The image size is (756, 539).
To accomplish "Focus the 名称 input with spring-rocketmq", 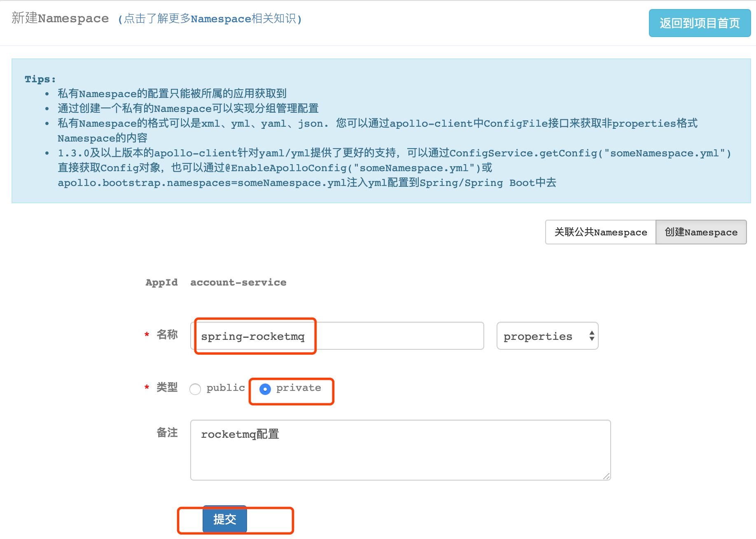I will [337, 336].
